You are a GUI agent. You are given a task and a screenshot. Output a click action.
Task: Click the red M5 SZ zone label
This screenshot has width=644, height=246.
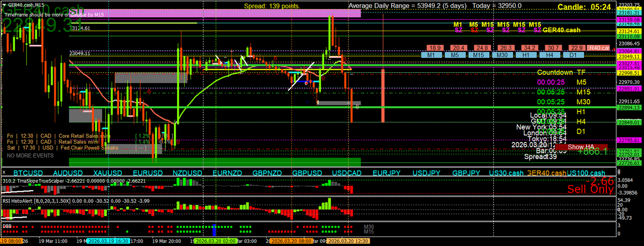(473, 27)
